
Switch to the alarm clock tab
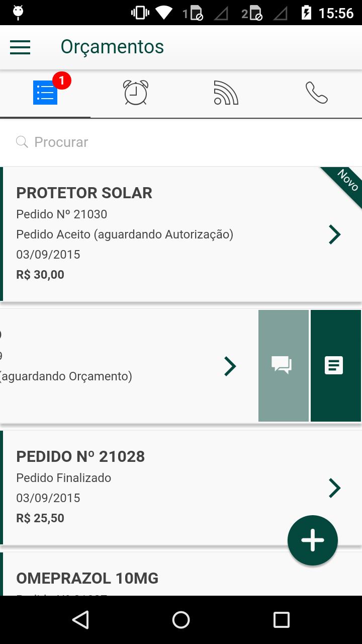(x=136, y=93)
